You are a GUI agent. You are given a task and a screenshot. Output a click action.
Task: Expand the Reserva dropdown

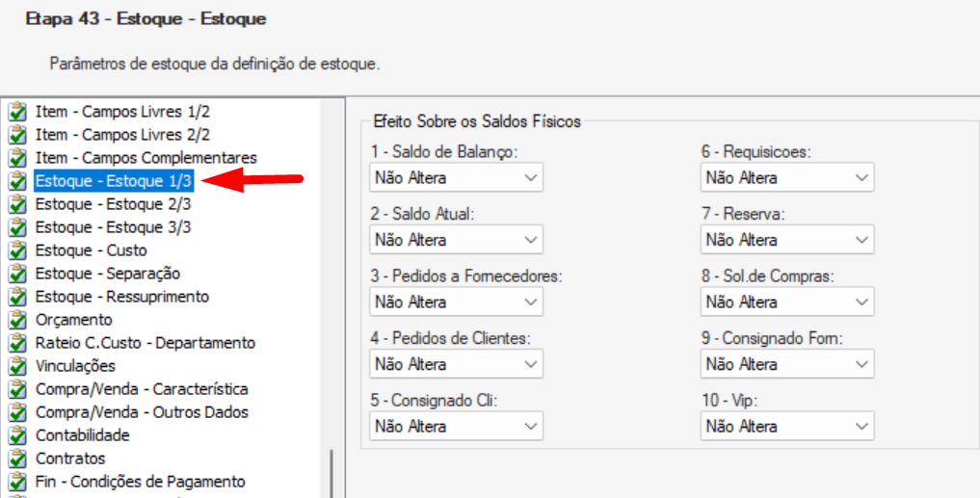787,240
